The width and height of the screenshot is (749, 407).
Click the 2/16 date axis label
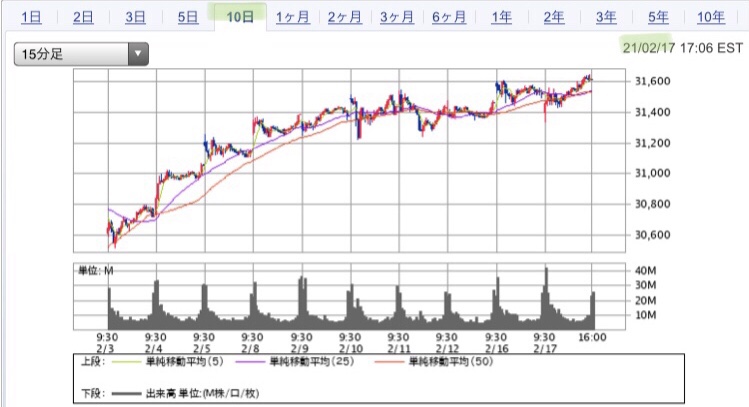tap(497, 349)
